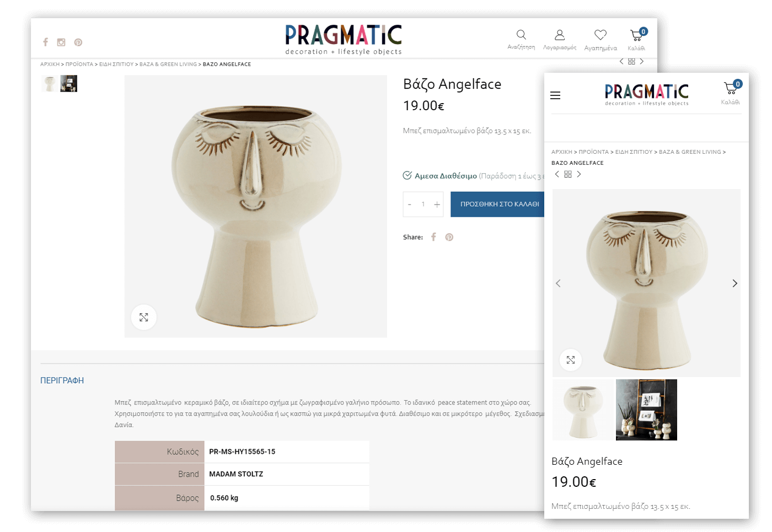Image resolution: width=772 pixels, height=532 pixels.
Task: Open the Αγαπημένα heart wishlist icon
Action: [x=601, y=35]
